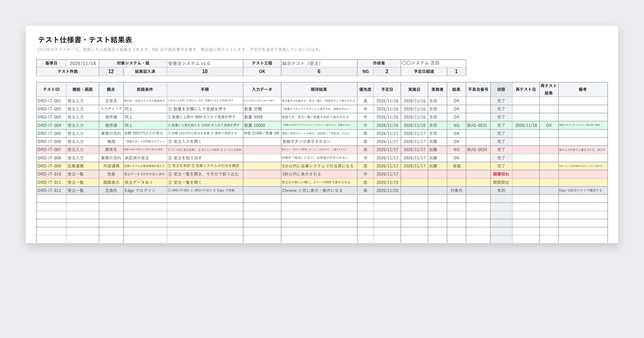Click the title テスト仕様書・テスト結果表

pos(85,40)
